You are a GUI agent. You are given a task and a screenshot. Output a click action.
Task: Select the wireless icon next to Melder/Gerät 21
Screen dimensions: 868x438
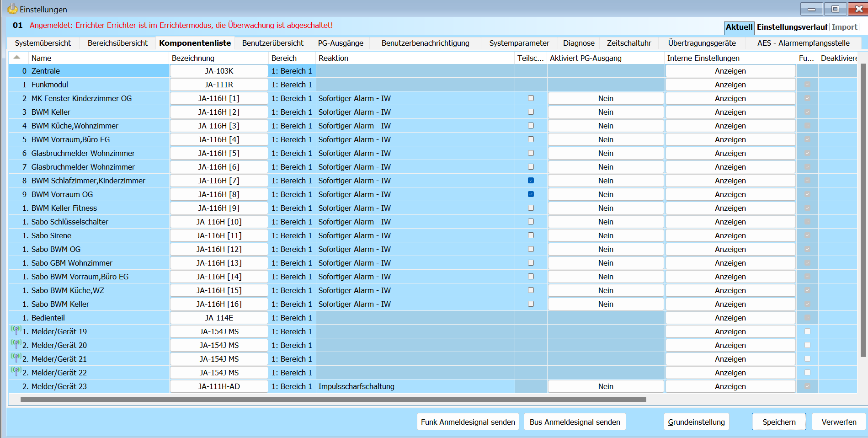coord(16,357)
